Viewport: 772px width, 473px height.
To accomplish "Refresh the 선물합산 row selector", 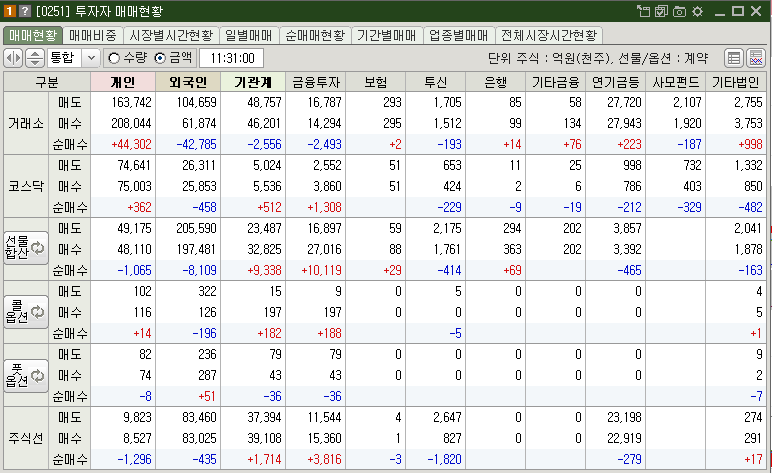I will click(x=26, y=248).
